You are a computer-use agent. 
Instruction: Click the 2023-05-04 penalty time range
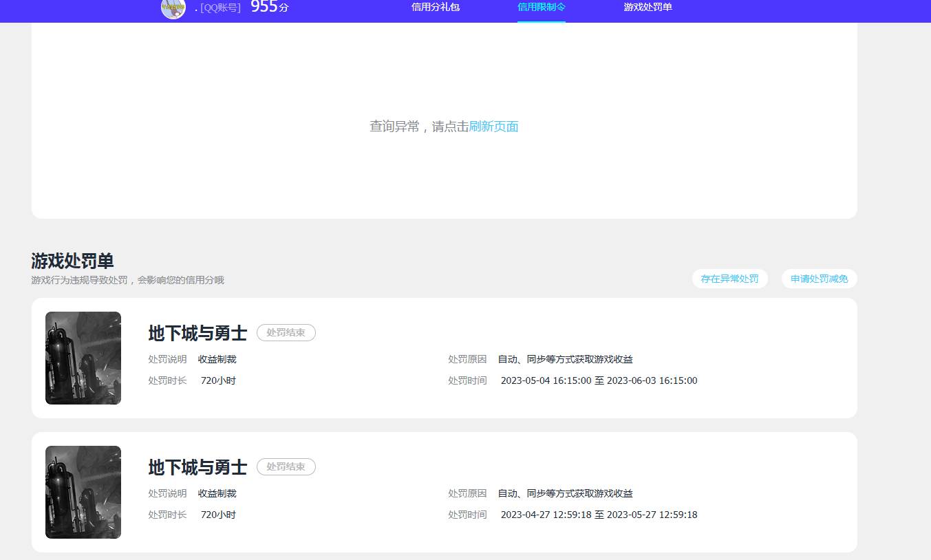pos(599,380)
